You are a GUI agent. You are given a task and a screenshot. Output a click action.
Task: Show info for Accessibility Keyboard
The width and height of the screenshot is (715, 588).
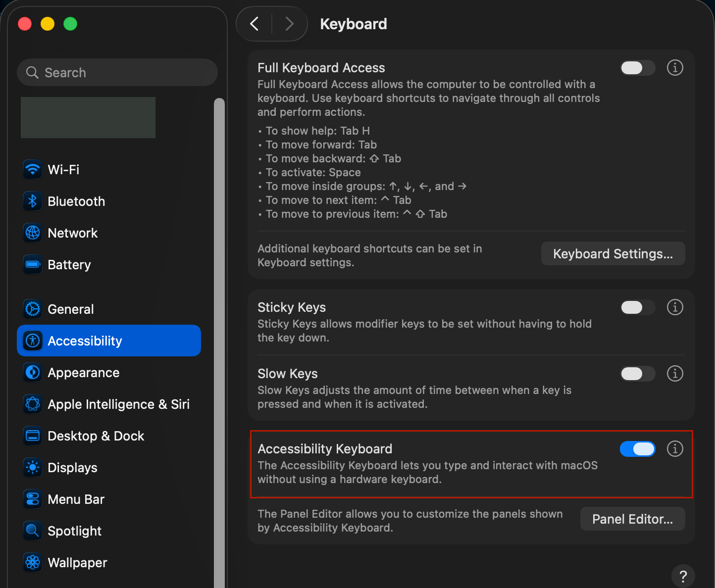click(x=675, y=449)
